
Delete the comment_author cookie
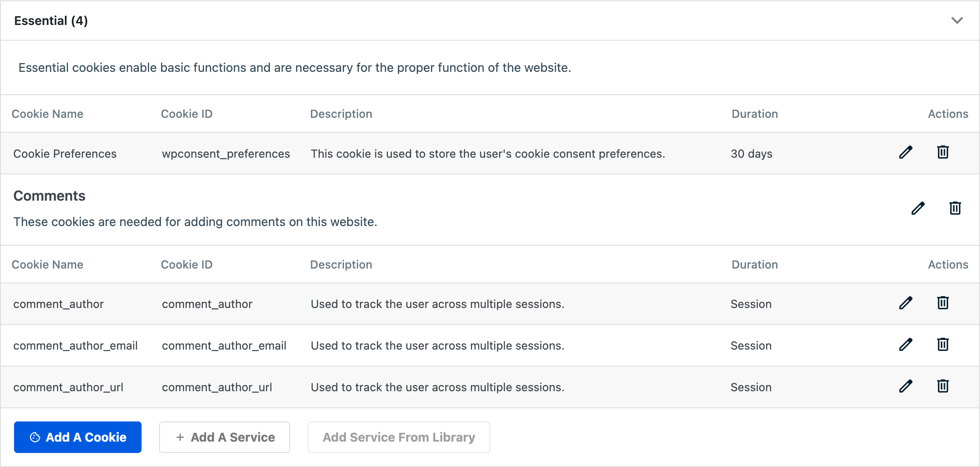coord(942,303)
